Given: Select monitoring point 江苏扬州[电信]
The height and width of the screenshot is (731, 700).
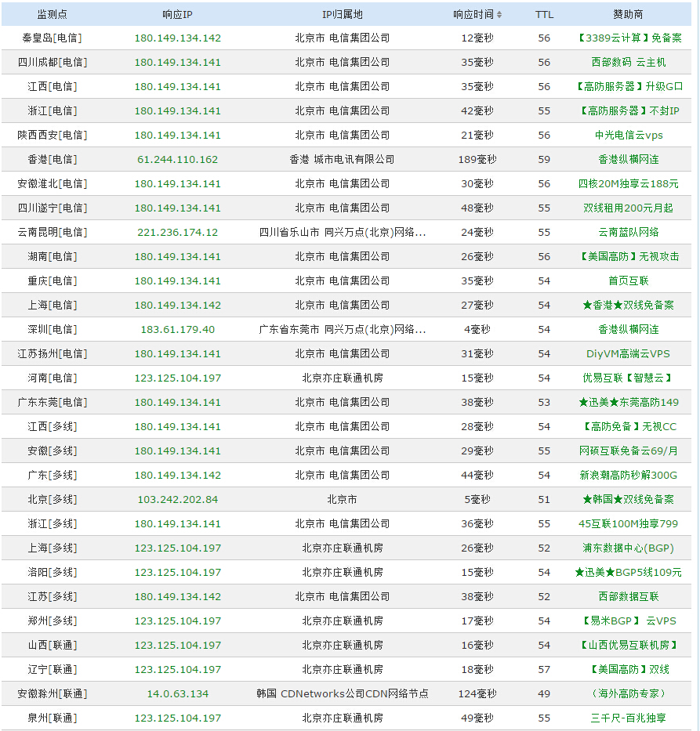Looking at the screenshot, I should (x=53, y=354).
